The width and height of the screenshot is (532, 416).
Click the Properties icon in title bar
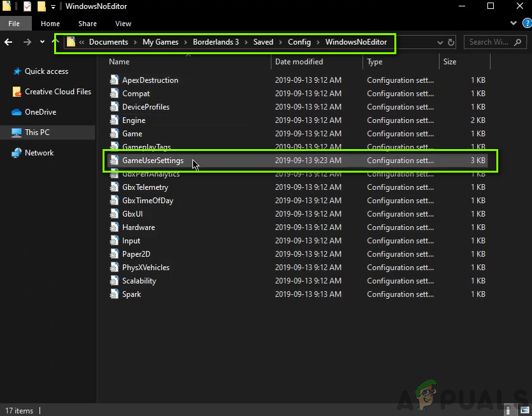coord(27,6)
